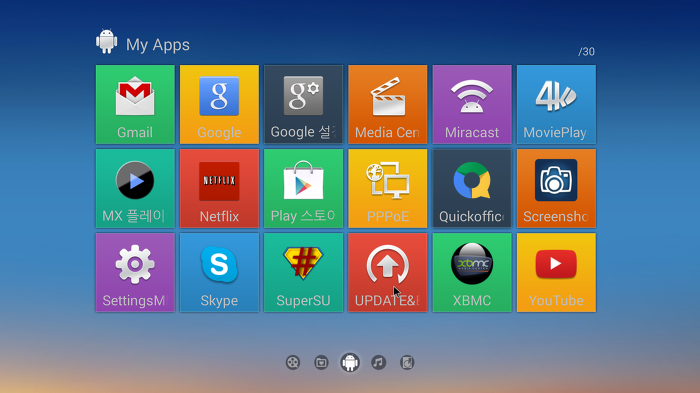Viewport: 700px width, 393px height.
Task: Switch to the local files category
Action: click(x=407, y=362)
